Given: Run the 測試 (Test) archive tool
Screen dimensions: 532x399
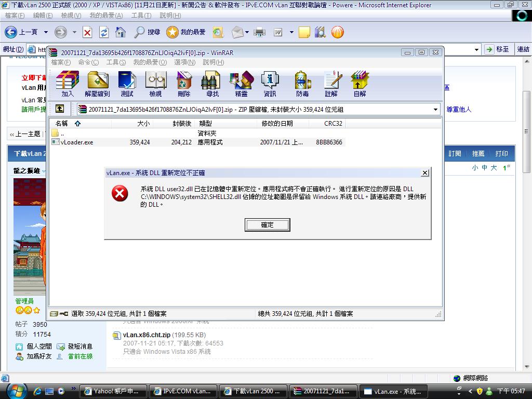Looking at the screenshot, I should click(x=126, y=83).
